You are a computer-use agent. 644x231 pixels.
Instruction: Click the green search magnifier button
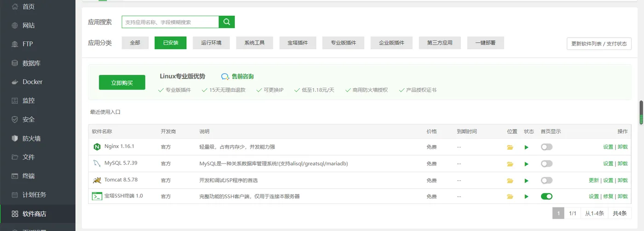(x=227, y=22)
